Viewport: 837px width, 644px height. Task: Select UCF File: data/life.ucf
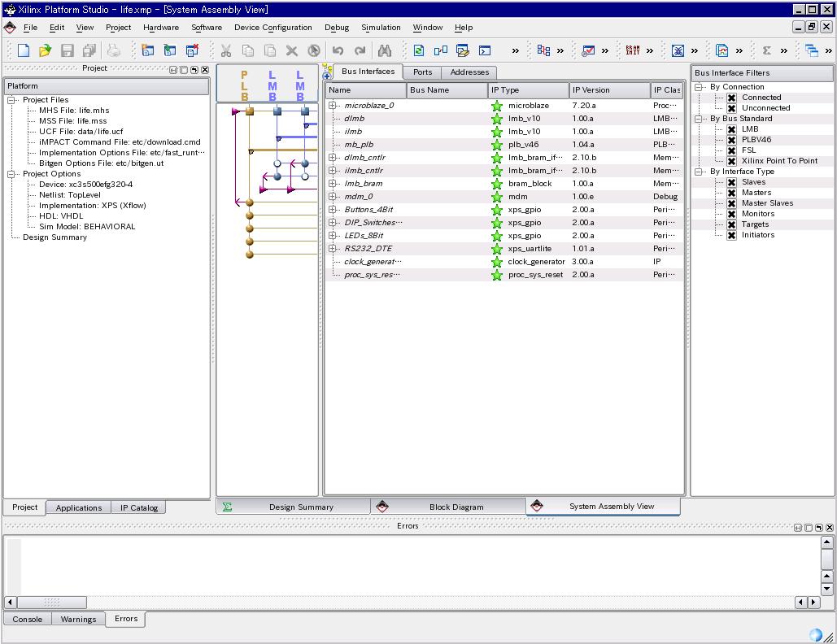(81, 131)
